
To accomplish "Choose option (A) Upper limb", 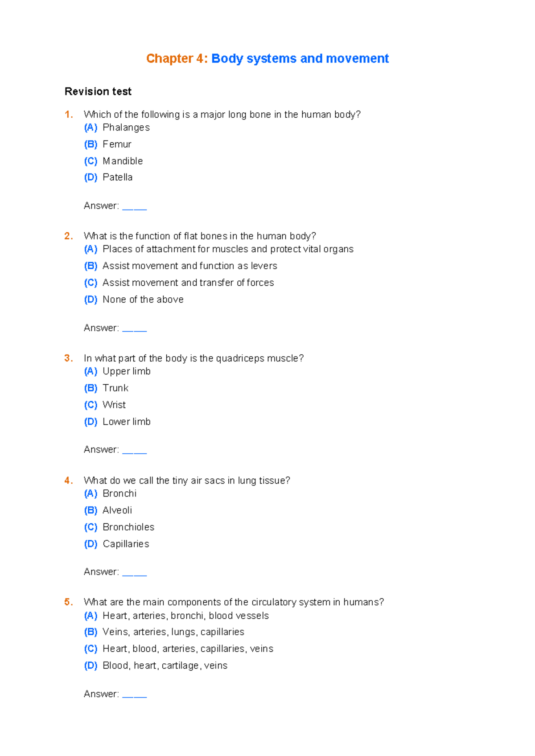I will (117, 371).
